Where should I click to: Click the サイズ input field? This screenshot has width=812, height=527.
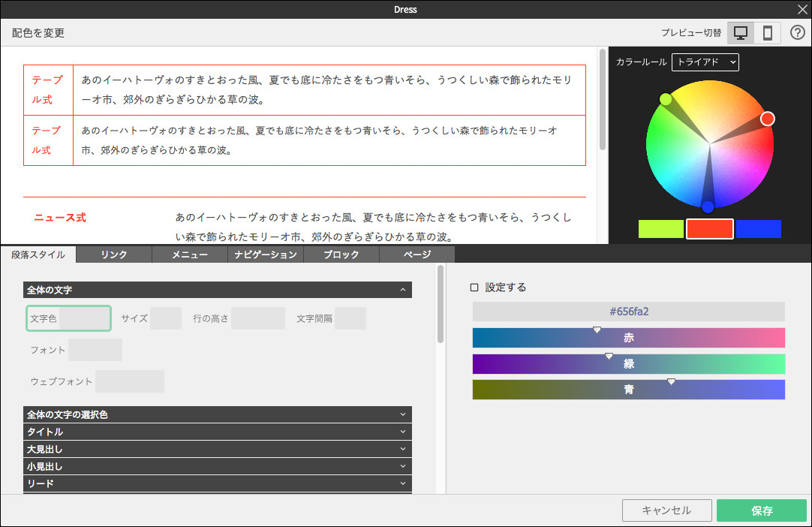pos(166,318)
